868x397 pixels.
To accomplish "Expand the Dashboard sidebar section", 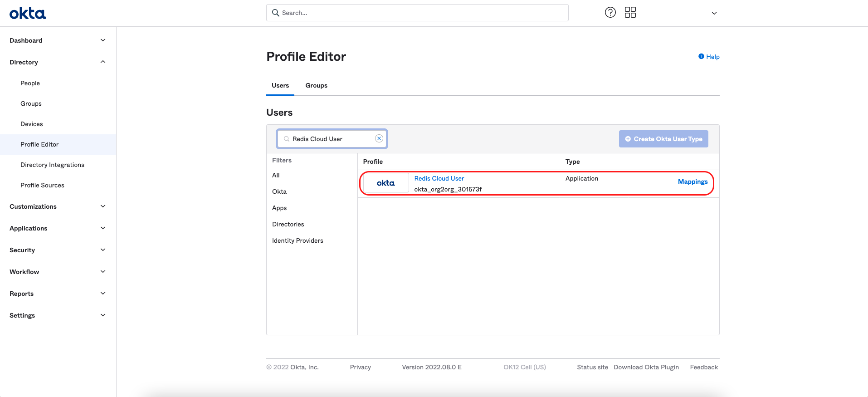I will [103, 40].
